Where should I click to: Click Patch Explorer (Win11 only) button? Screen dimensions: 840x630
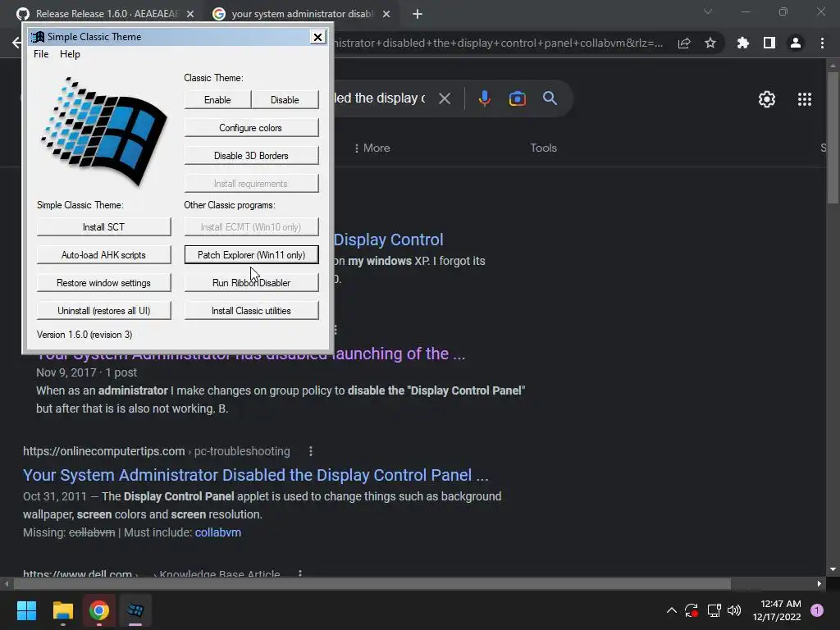point(251,254)
